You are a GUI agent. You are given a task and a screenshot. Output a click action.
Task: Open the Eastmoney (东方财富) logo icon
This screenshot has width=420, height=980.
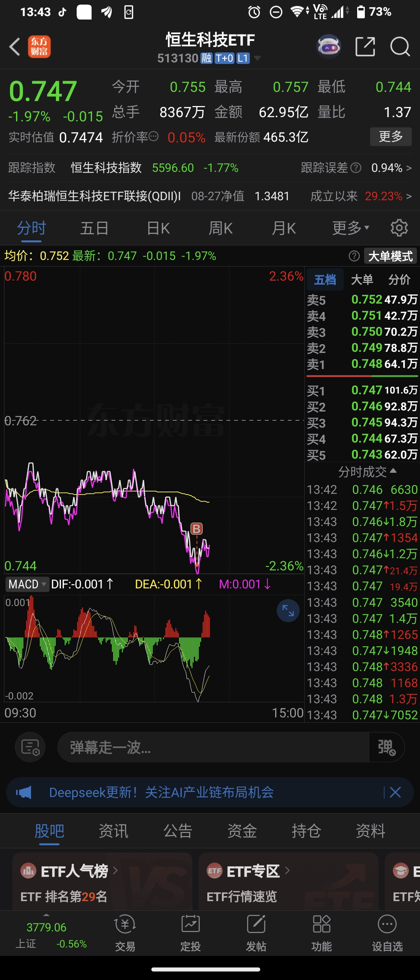coord(39,47)
